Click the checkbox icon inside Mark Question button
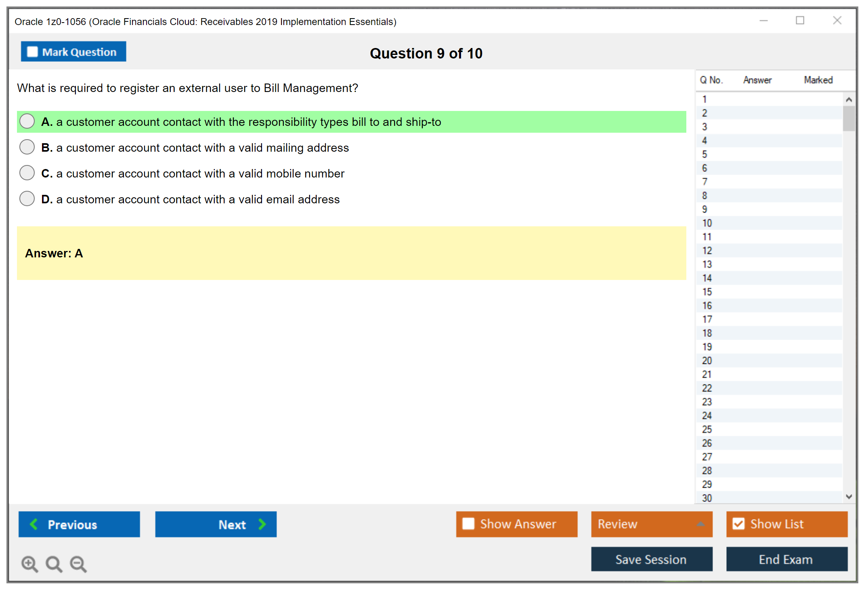Image resolution: width=868 pixels, height=593 pixels. (32, 51)
